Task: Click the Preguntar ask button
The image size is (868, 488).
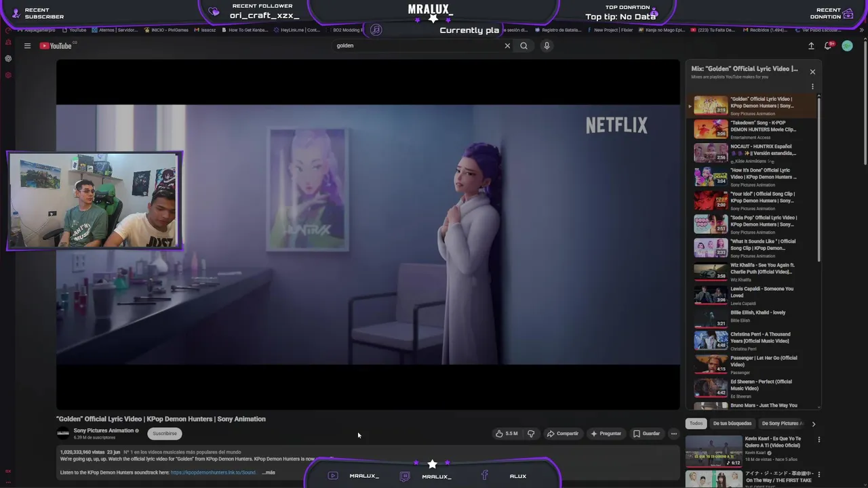Action: coord(606,434)
